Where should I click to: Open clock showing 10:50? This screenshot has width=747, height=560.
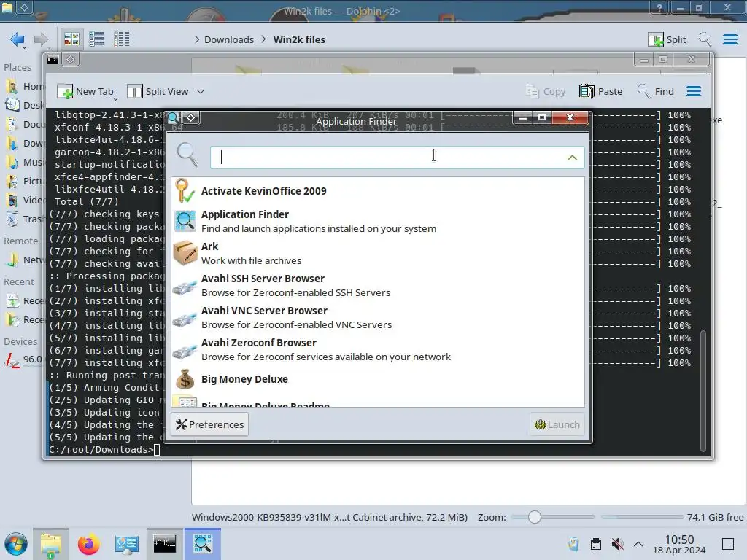click(x=679, y=544)
